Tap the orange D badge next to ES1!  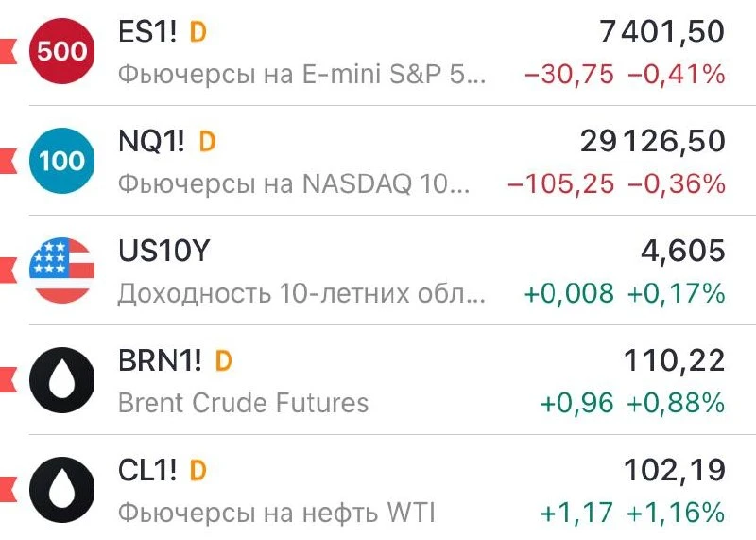(198, 32)
